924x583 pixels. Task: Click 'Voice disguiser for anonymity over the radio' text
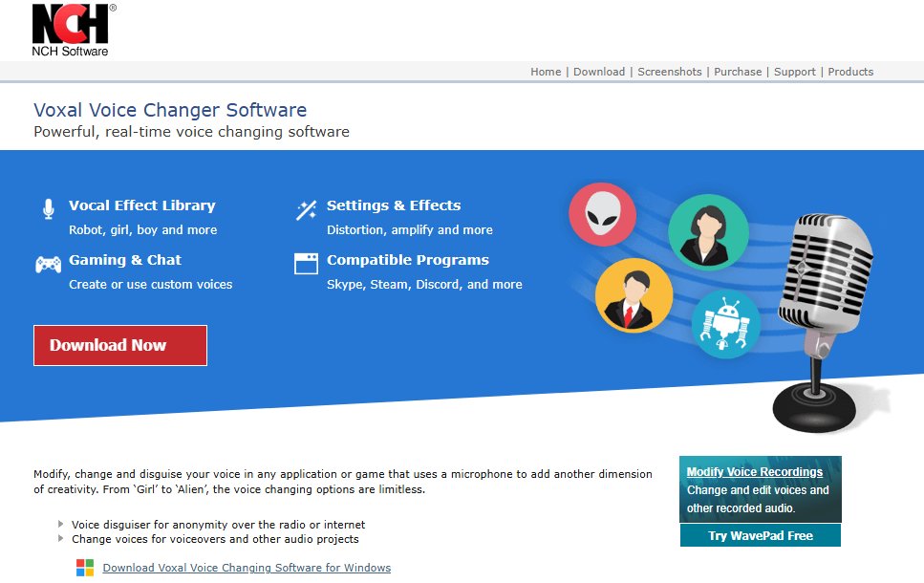point(218,525)
